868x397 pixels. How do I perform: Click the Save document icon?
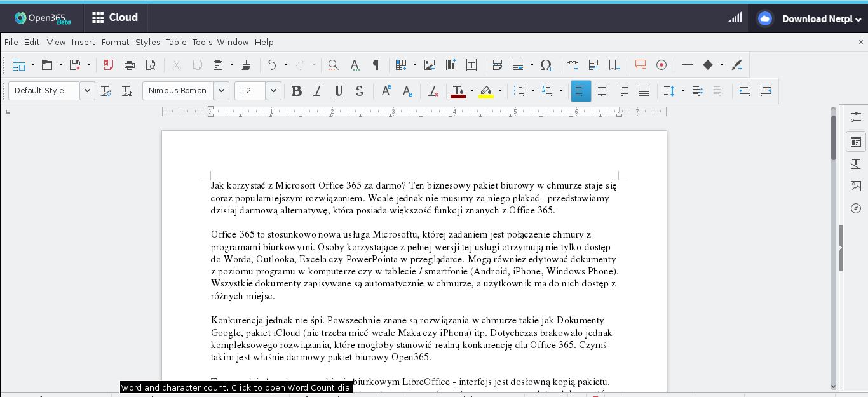[75, 65]
